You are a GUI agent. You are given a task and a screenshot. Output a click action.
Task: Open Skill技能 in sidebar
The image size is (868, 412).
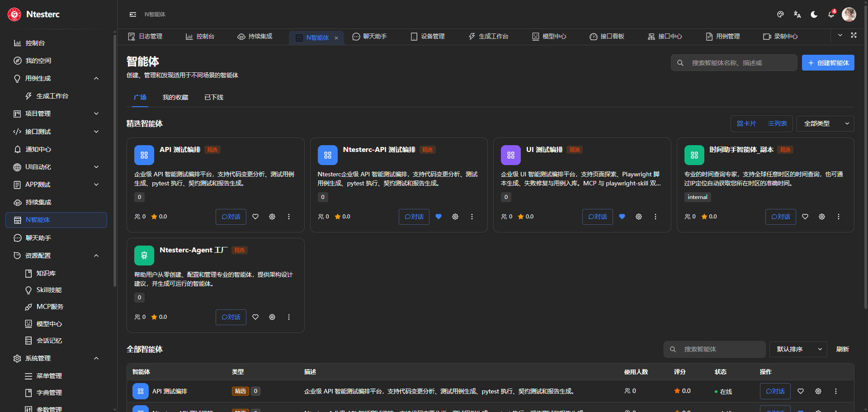(x=49, y=290)
